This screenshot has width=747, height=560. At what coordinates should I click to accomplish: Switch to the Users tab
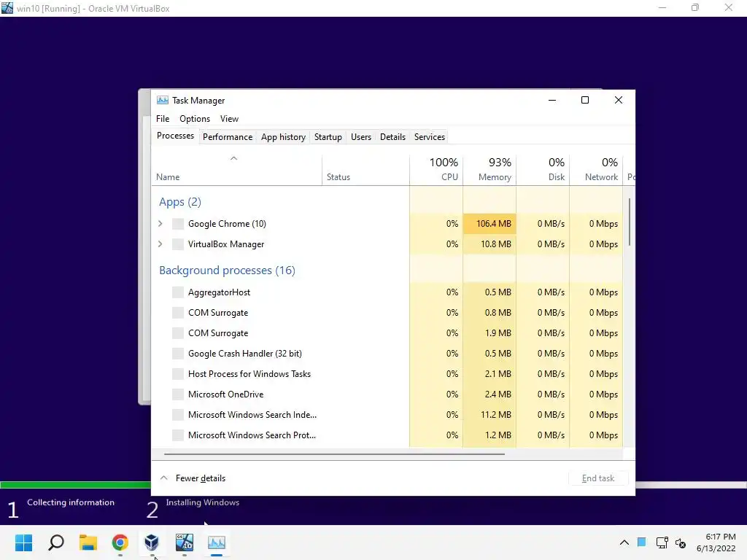(x=360, y=137)
